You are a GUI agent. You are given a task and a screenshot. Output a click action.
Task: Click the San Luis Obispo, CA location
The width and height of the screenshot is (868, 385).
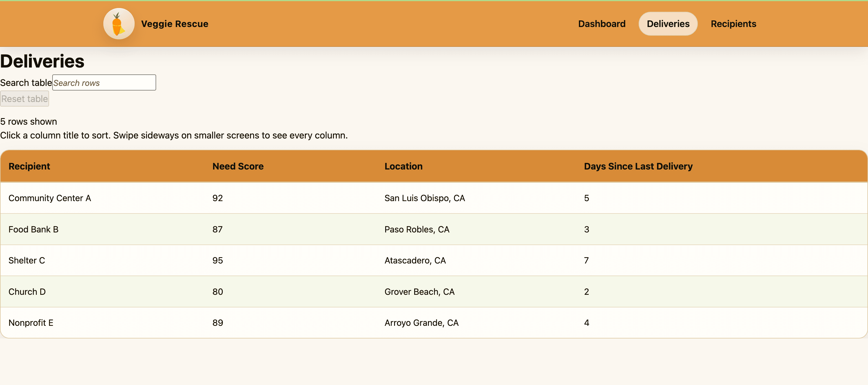425,198
